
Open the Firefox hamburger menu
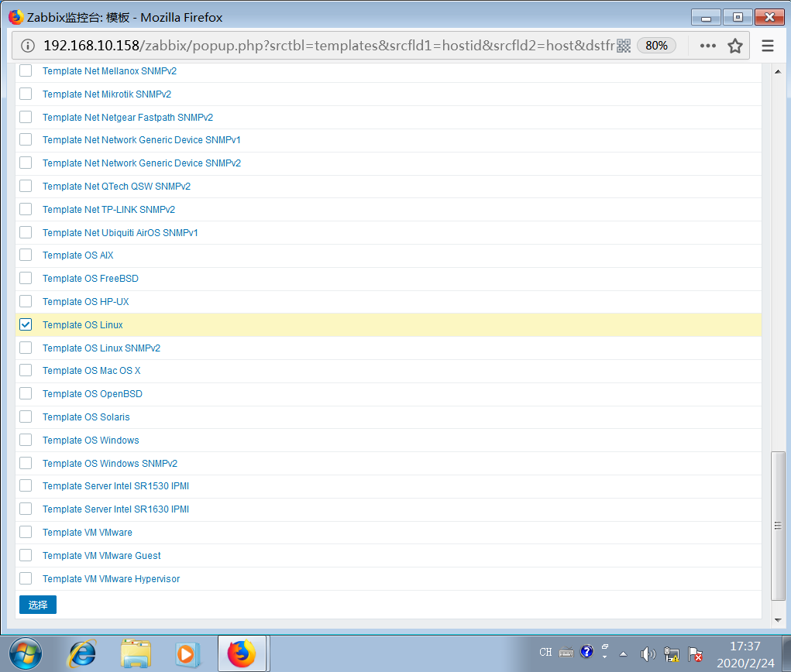pyautogui.click(x=767, y=46)
